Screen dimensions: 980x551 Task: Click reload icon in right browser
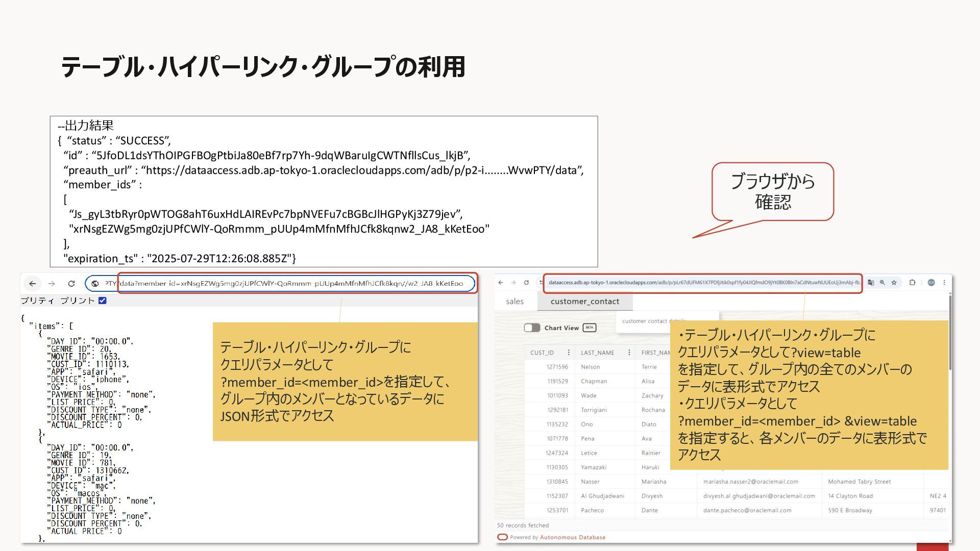click(526, 283)
